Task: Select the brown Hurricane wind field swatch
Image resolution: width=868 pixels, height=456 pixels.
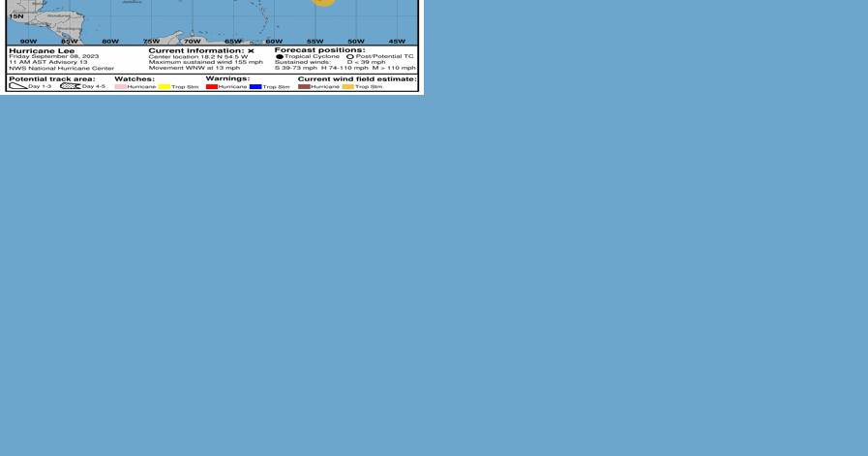Action: tap(304, 87)
